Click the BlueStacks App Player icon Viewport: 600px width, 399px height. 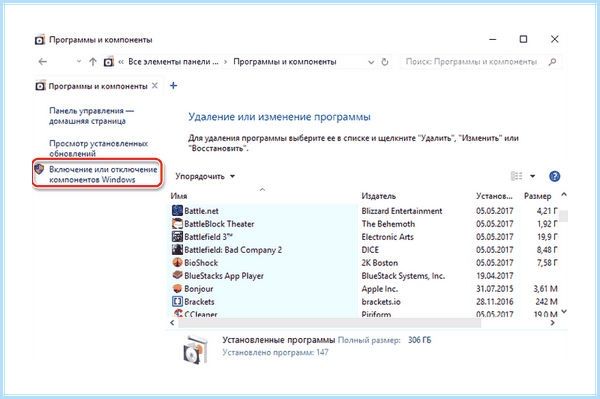point(177,275)
